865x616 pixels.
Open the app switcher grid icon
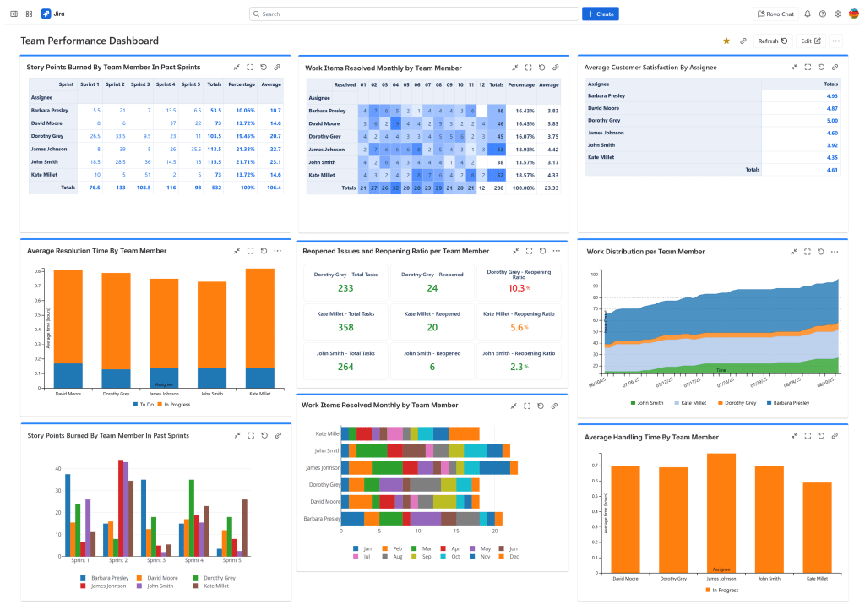[x=29, y=14]
